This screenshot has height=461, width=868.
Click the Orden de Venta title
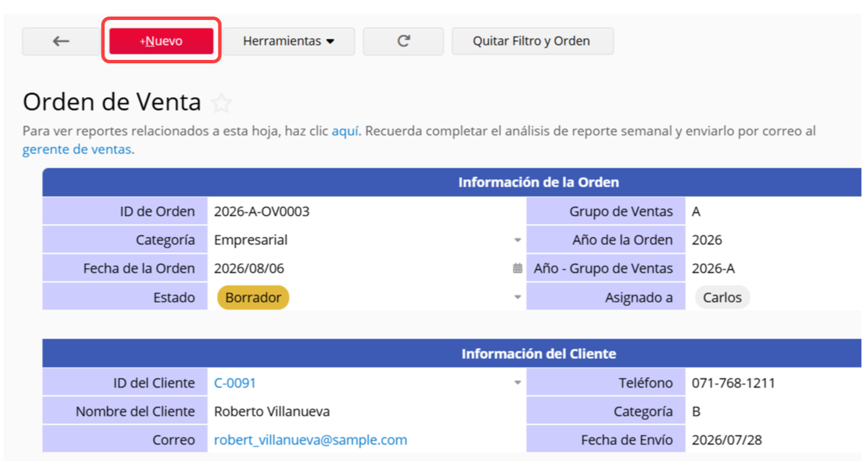(x=112, y=102)
